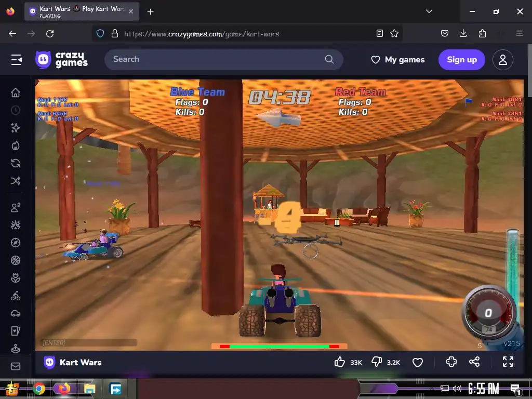
Task: Like Kart Wars with thumbs up
Action: tap(340, 362)
